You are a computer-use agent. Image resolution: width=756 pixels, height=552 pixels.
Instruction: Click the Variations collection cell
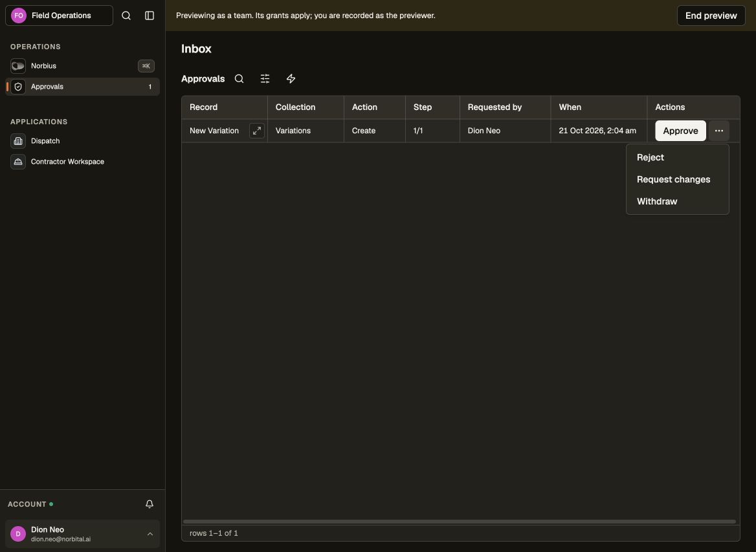click(x=306, y=131)
